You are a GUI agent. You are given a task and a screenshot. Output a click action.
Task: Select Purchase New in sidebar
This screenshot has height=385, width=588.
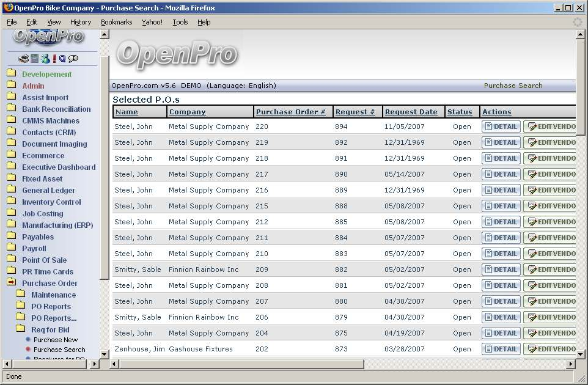coord(56,340)
